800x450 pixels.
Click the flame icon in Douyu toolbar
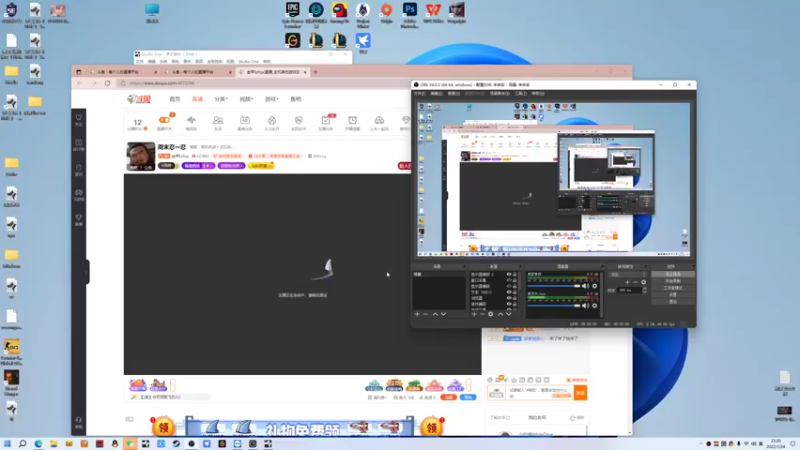tap(272, 120)
